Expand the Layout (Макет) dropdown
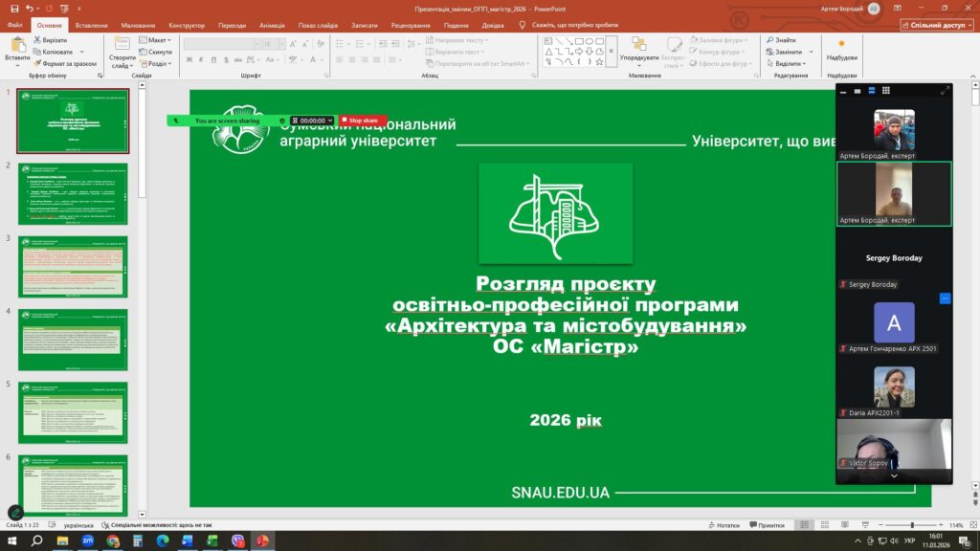The height and width of the screenshot is (551, 980). tap(158, 40)
